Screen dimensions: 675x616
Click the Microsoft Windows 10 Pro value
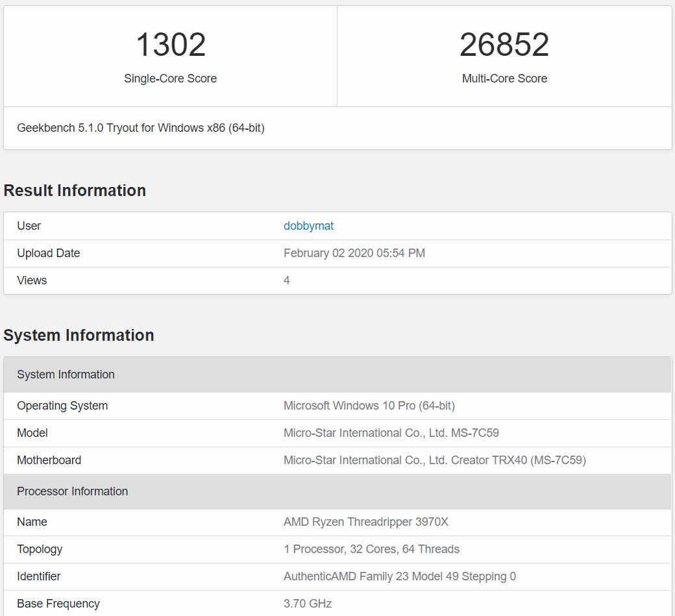click(369, 406)
